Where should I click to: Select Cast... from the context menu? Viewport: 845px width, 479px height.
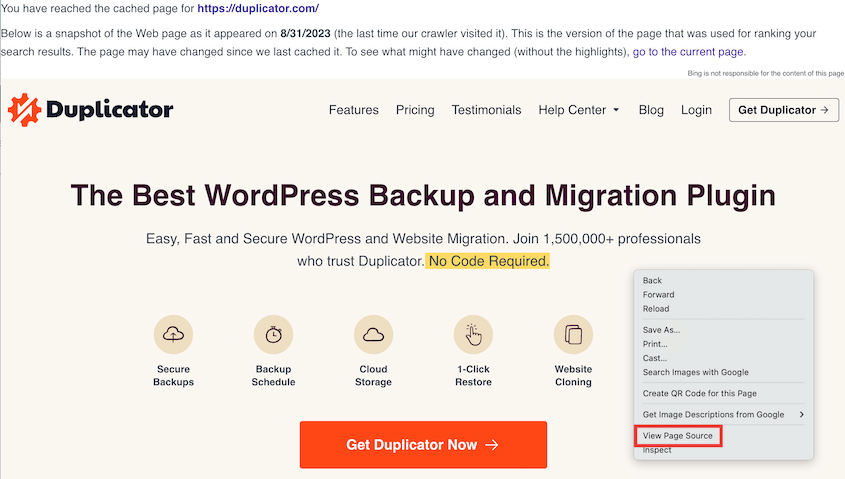(x=655, y=358)
